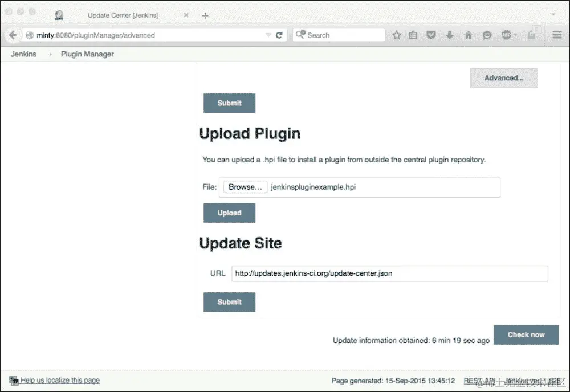
Task: Click the localize page icon in the footer
Action: [14, 381]
